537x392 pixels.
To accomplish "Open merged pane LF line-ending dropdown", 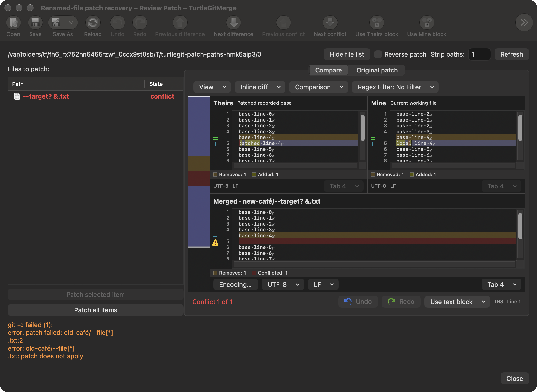I will [323, 285].
